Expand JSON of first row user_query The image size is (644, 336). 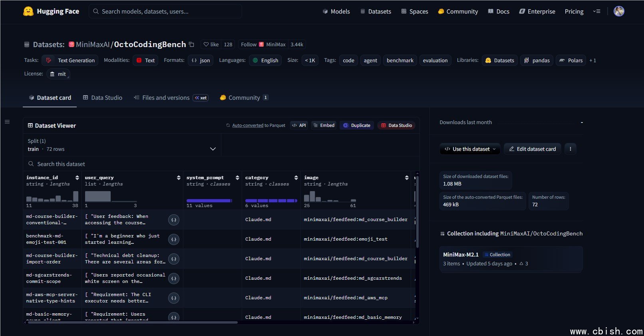[174, 220]
